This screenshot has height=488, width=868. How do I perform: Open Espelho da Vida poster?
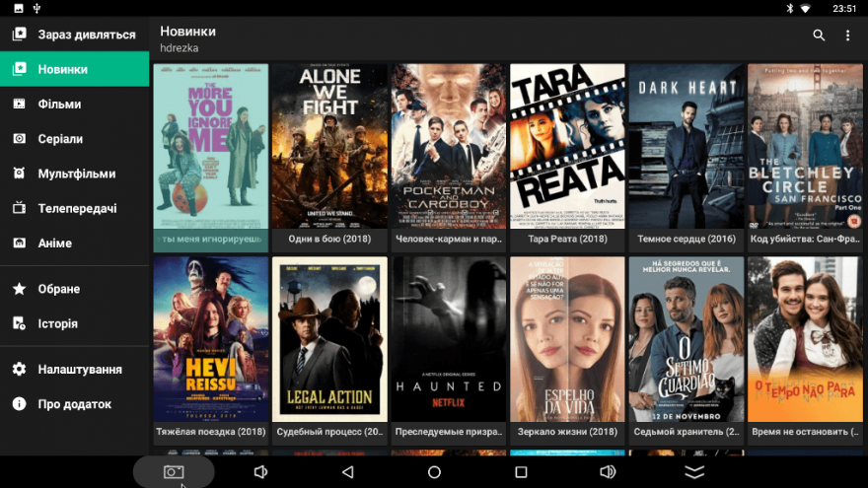[567, 339]
